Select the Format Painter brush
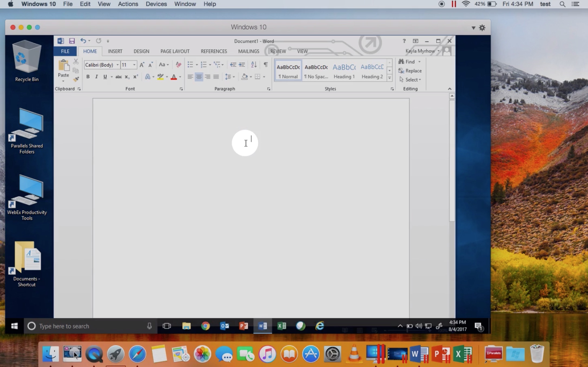Screen dimensions: 588x367 76,79
